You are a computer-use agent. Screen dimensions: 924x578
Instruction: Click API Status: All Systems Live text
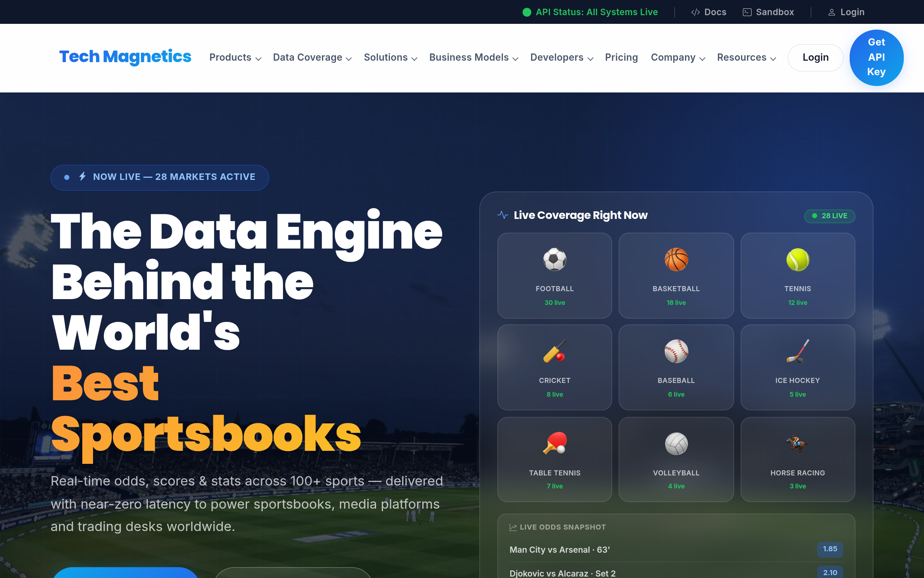[596, 12]
